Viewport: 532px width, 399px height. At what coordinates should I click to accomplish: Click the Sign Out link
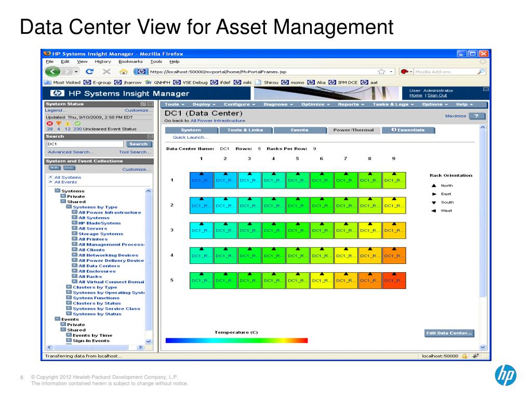(x=437, y=96)
